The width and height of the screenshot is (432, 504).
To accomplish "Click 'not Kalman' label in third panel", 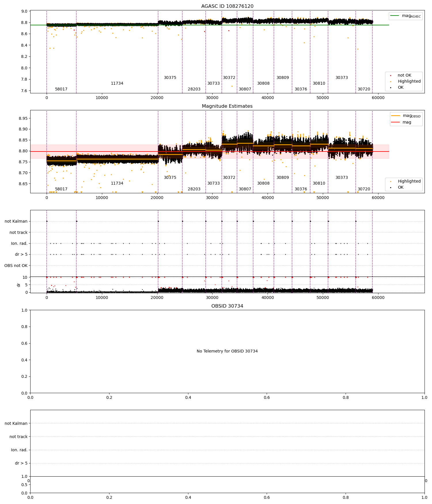I will click(x=16, y=221).
